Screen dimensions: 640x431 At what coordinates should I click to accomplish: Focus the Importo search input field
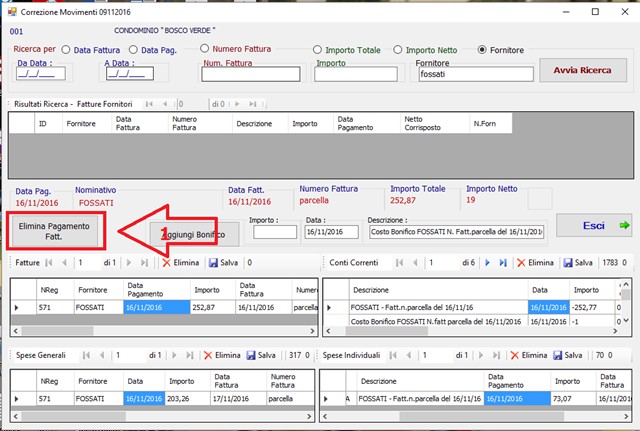tap(356, 74)
